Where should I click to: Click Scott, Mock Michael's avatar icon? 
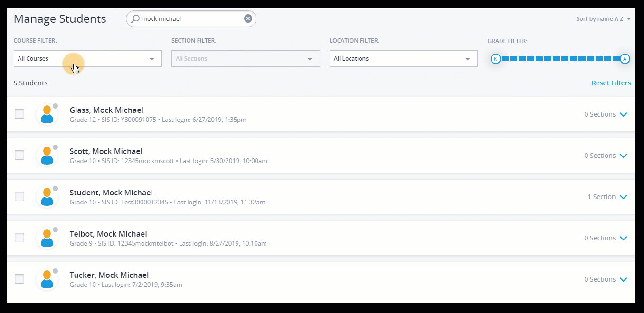coord(47,156)
